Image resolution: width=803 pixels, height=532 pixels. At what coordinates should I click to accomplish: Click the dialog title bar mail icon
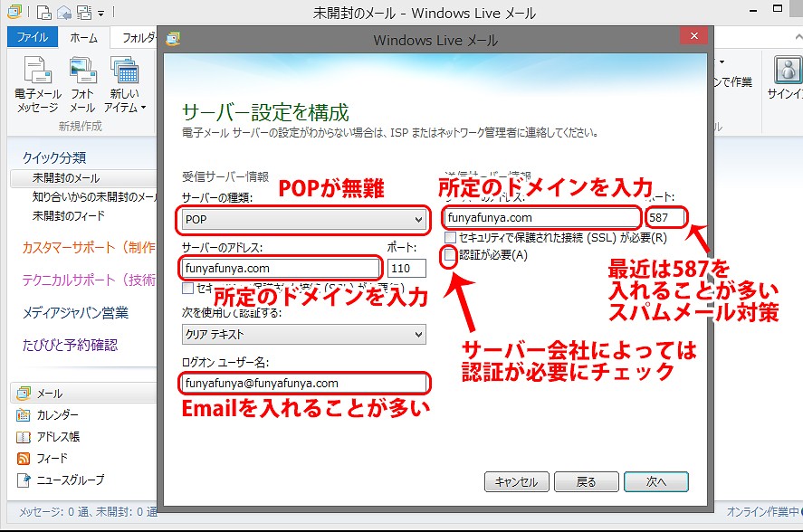(173, 39)
